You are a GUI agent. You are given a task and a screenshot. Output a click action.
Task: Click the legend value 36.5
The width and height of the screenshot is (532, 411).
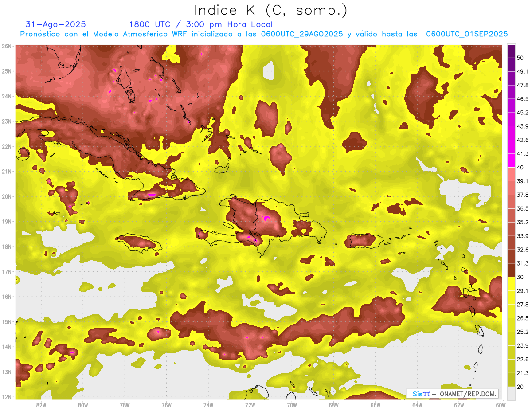tap(522, 208)
